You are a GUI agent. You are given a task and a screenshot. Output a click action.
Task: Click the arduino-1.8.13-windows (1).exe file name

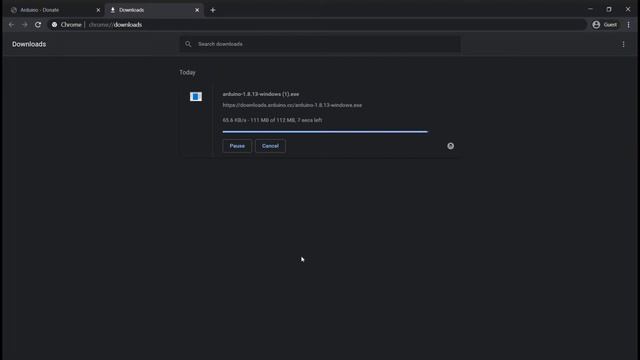(x=261, y=94)
